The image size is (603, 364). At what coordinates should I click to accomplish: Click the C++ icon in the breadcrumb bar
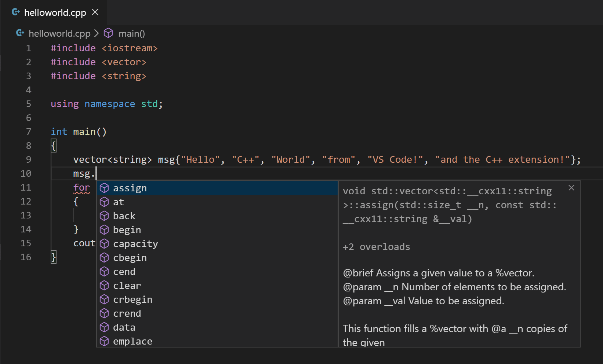point(20,33)
